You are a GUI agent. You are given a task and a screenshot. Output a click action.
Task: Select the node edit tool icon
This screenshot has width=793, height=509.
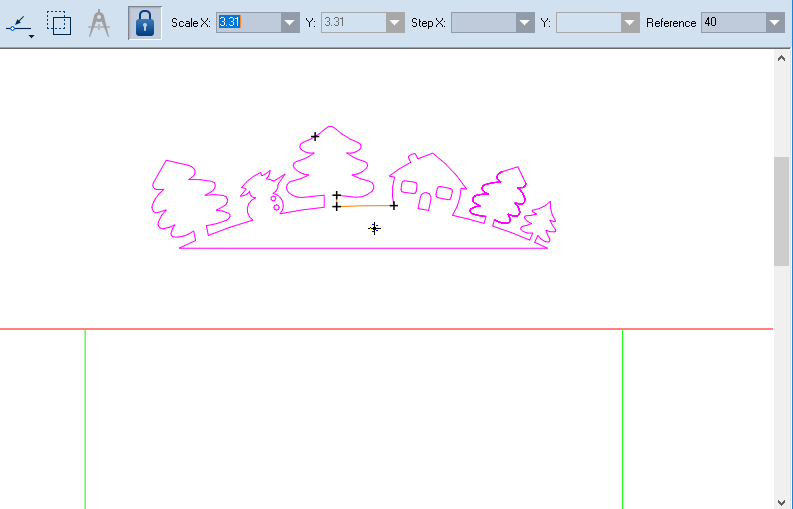tap(18, 22)
